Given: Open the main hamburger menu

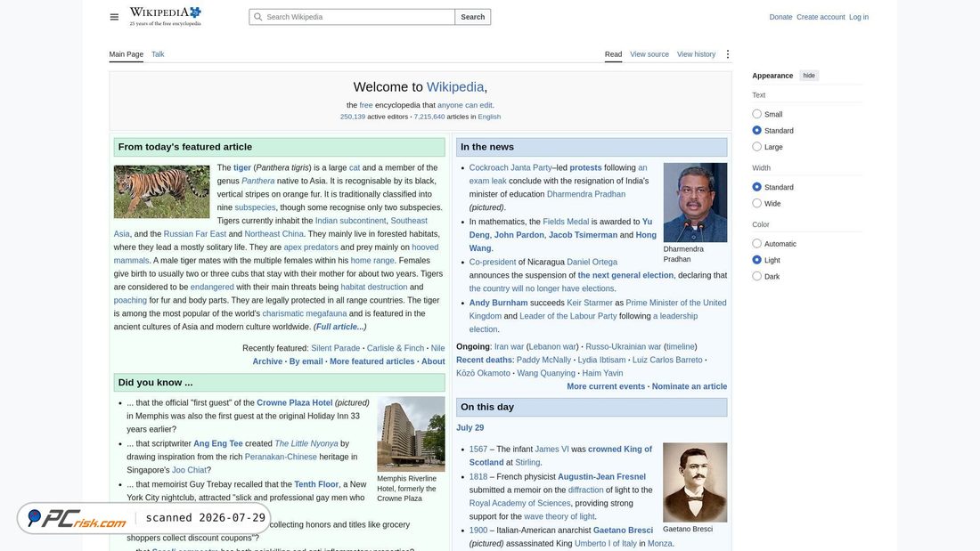Looking at the screenshot, I should [x=114, y=17].
